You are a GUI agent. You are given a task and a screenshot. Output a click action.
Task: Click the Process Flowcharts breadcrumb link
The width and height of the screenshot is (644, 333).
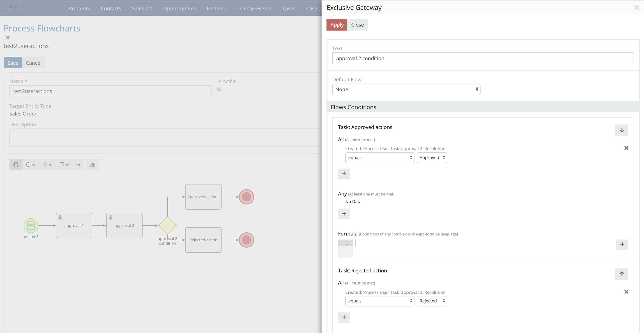coord(42,28)
